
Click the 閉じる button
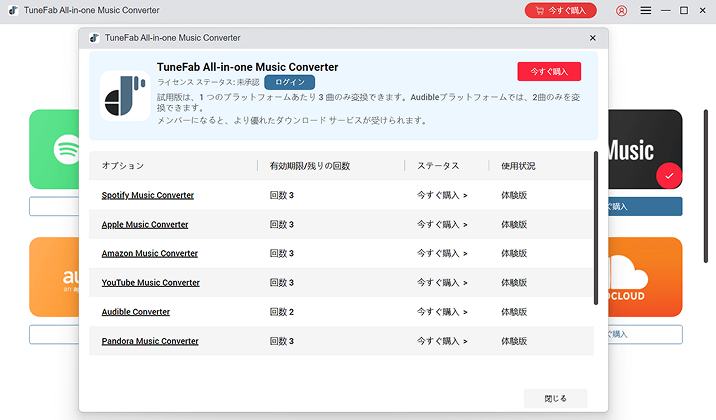(555, 398)
